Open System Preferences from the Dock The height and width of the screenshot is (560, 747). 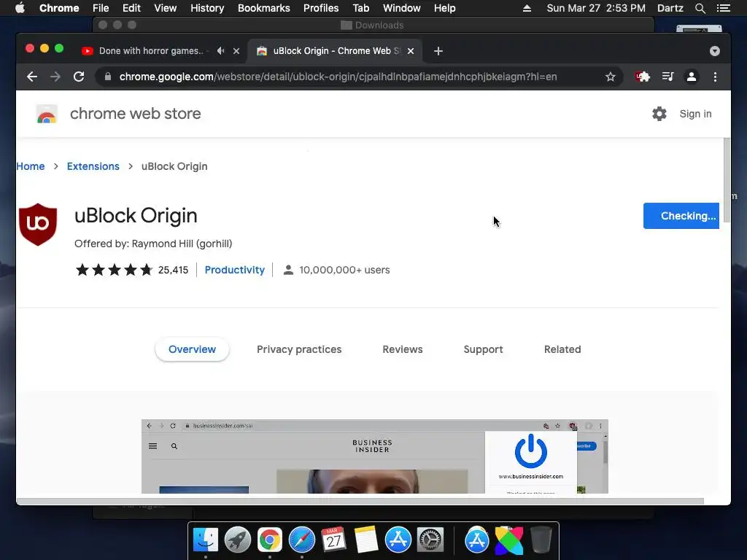430,540
